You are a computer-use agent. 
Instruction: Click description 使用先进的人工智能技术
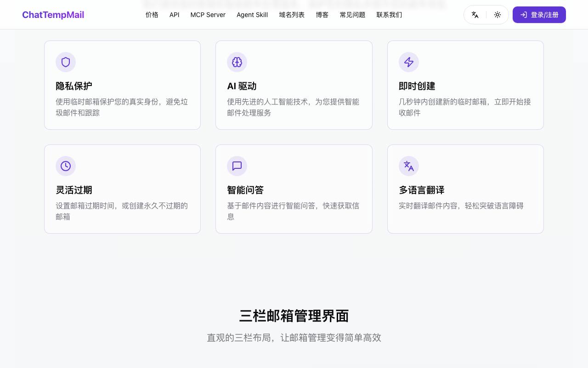[293, 107]
